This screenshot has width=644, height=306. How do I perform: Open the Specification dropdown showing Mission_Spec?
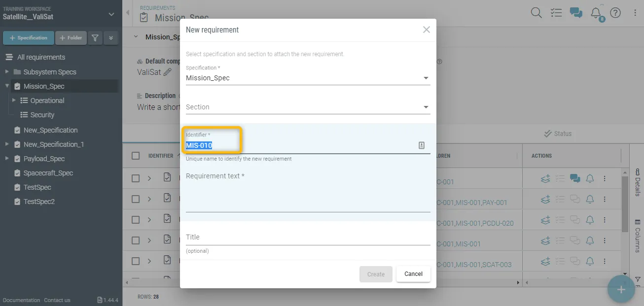coord(308,78)
